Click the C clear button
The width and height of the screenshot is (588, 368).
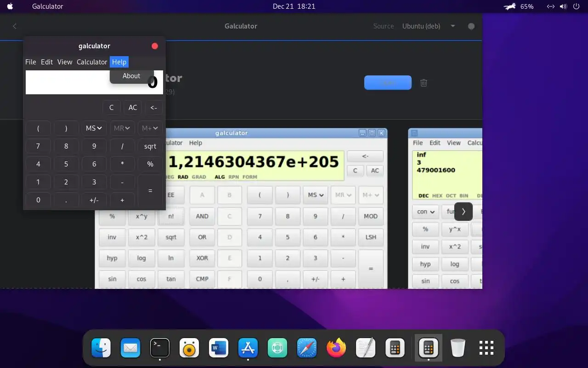point(111,108)
